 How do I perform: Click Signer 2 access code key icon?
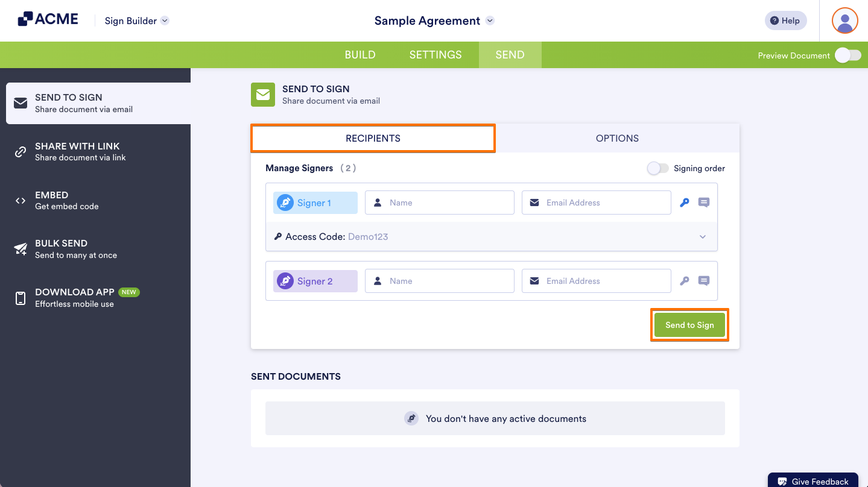pos(685,281)
